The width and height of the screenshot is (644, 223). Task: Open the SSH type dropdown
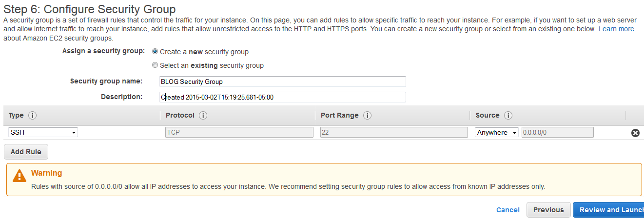(x=43, y=132)
